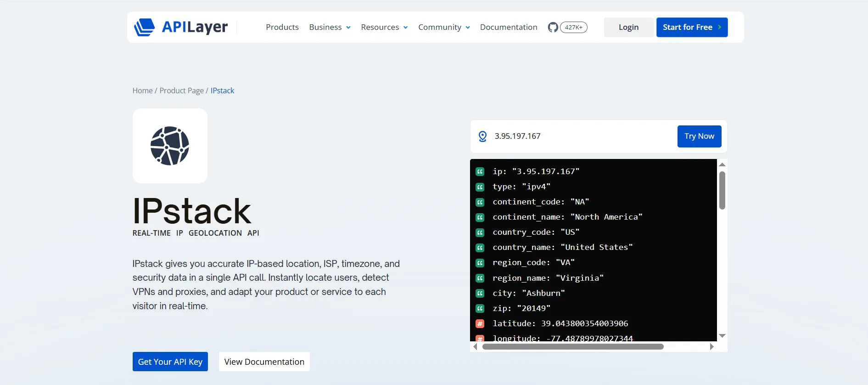Click the 427K+ GitHub stars badge
The width and height of the screenshot is (868, 385).
point(574,27)
